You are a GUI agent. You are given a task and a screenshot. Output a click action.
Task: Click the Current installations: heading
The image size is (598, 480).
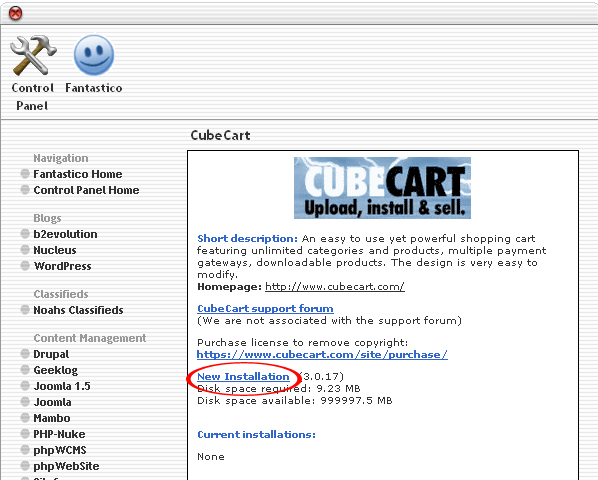(x=257, y=435)
